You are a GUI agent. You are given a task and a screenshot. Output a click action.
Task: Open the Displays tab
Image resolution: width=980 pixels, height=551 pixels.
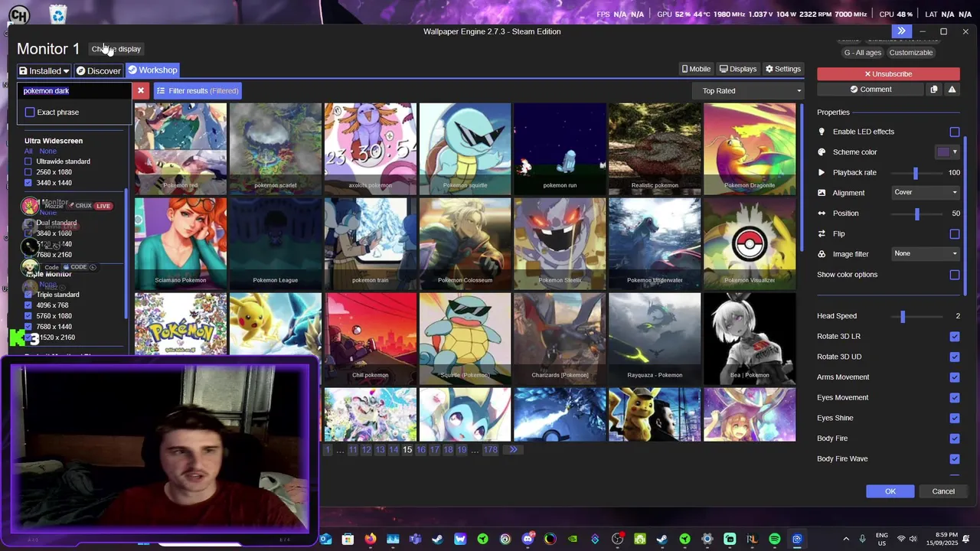click(738, 69)
